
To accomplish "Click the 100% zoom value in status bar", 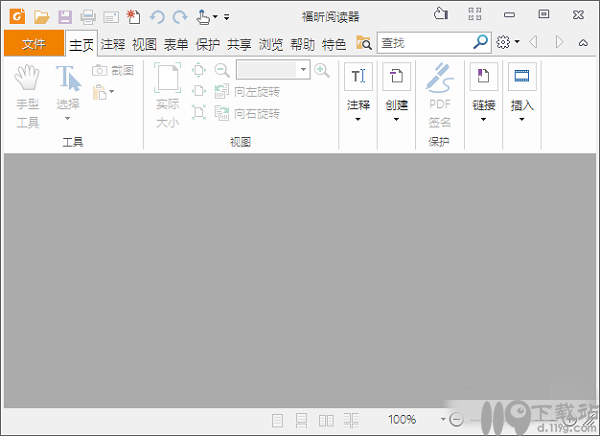I will pos(402,420).
